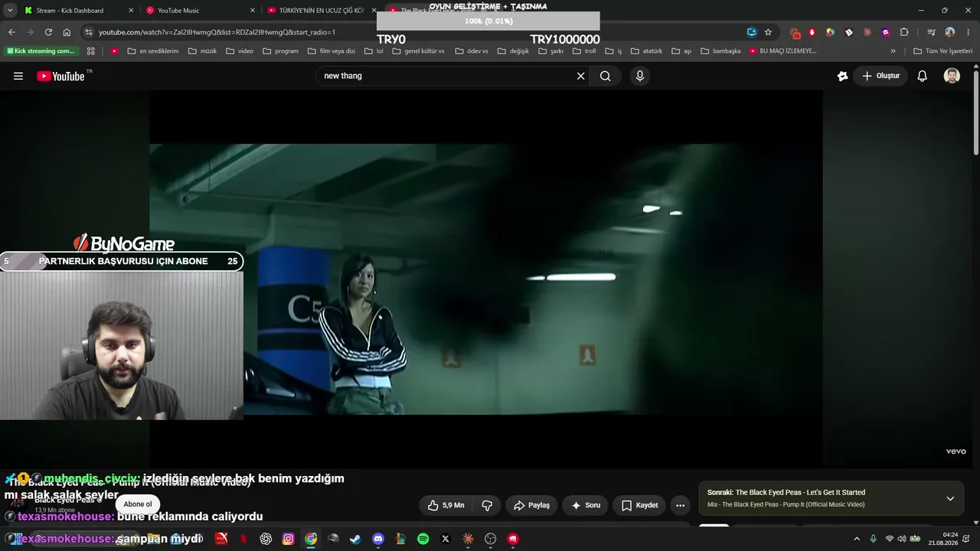
Task: Open the YouTube account avatar menu
Action: coord(952,76)
